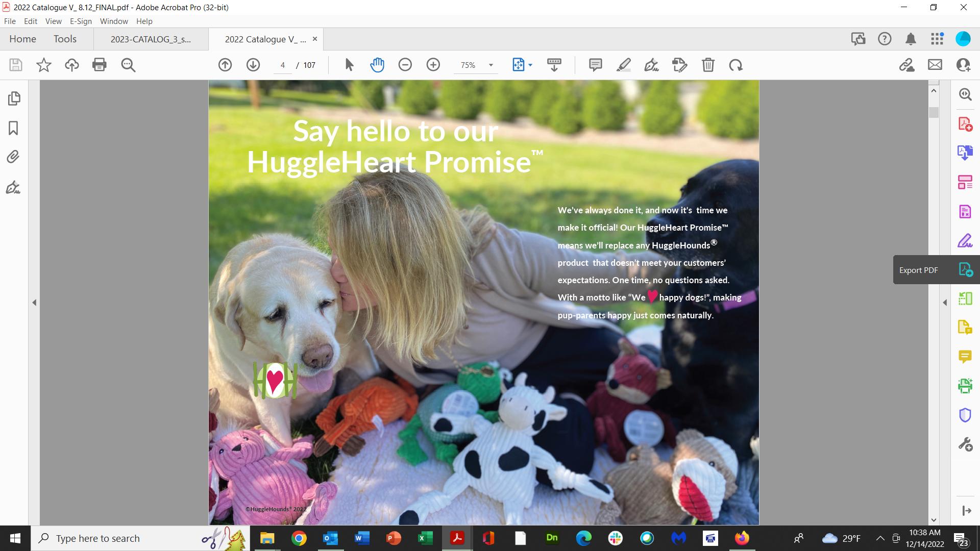Click the Fit page view icon
This screenshot has width=980, height=551.
518,65
